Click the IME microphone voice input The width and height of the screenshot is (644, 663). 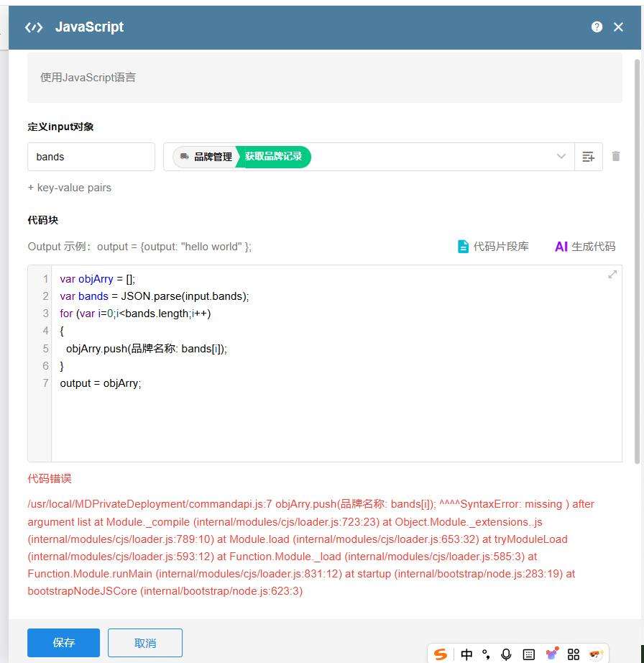tap(507, 654)
